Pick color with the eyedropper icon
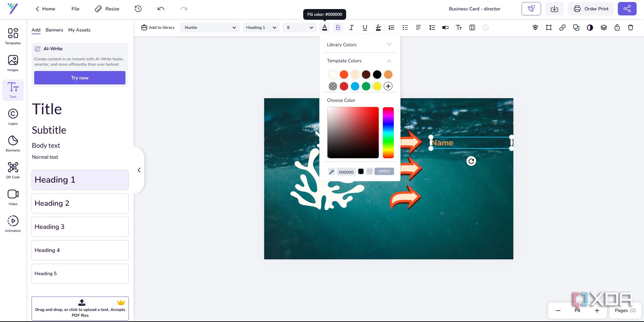Screen dimensions: 644x322 [x=331, y=172]
